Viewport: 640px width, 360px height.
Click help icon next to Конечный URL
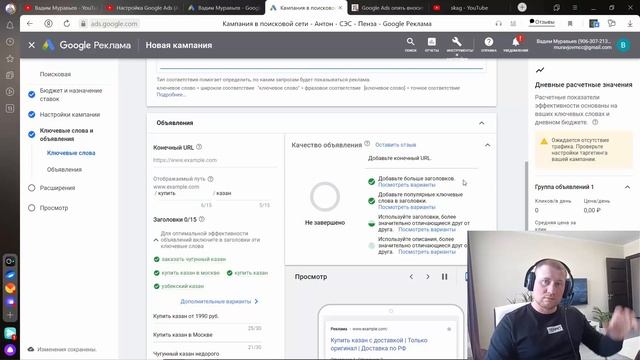point(199,147)
